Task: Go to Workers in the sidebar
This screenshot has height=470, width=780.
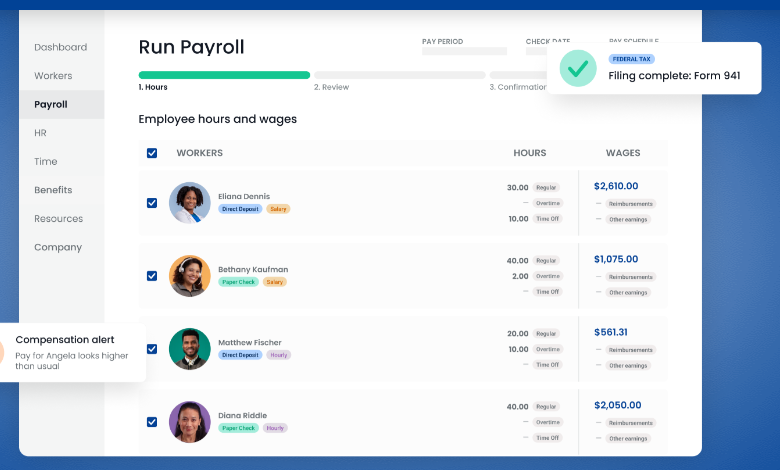Action: pos(53,76)
